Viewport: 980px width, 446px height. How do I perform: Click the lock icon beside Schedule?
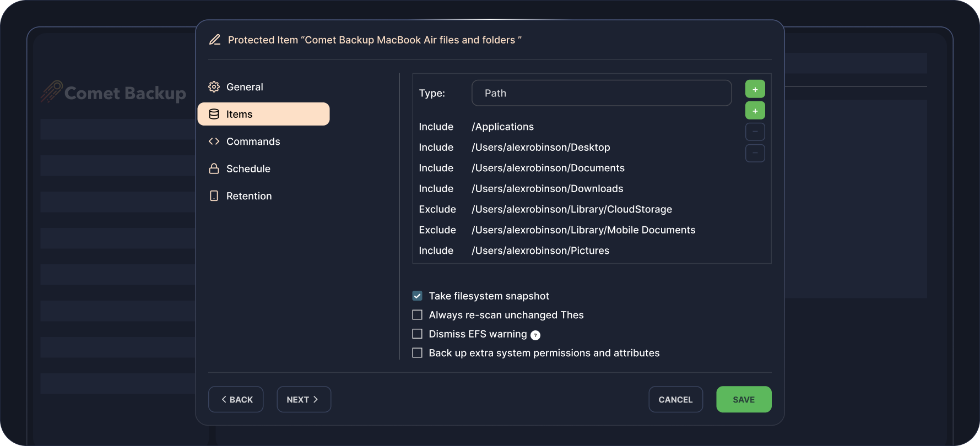tap(214, 168)
